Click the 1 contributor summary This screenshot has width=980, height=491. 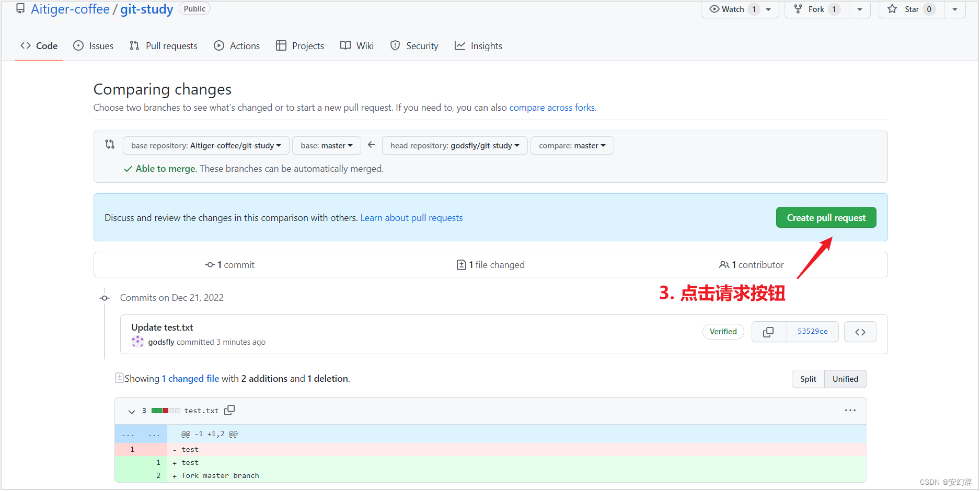751,265
